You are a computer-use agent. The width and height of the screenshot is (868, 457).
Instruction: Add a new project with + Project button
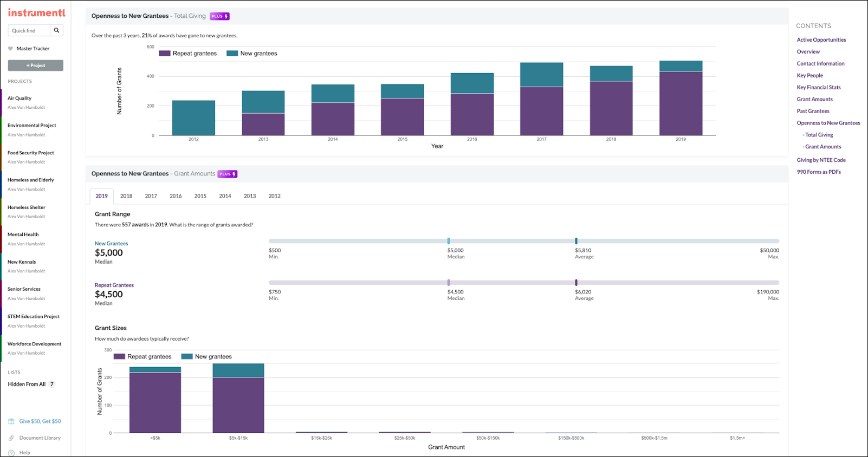point(36,66)
